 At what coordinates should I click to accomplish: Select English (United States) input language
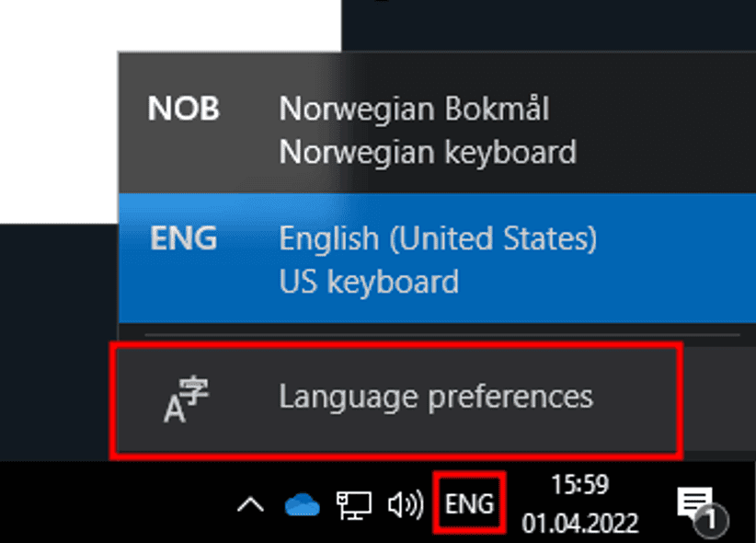click(x=438, y=239)
